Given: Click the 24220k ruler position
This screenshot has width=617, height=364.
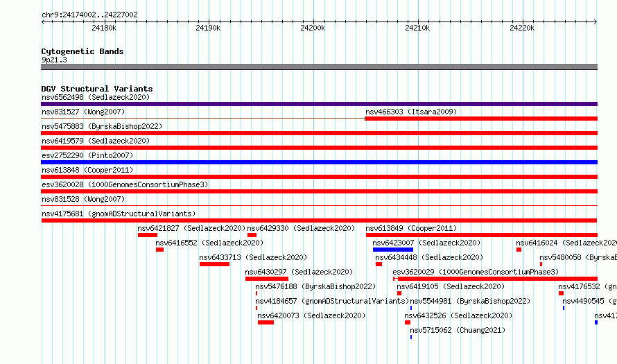Looking at the screenshot, I should click(522, 28).
